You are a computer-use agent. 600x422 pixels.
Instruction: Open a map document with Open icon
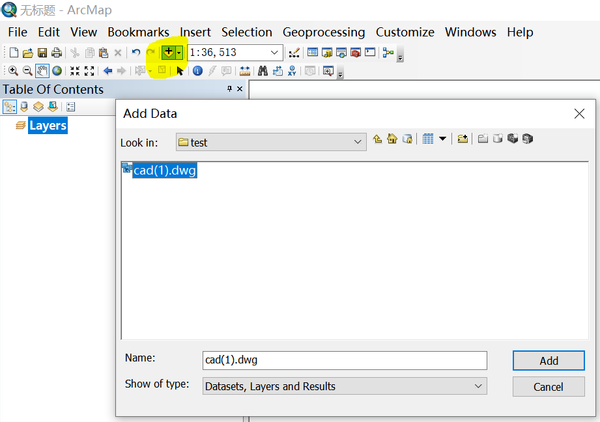click(x=28, y=52)
